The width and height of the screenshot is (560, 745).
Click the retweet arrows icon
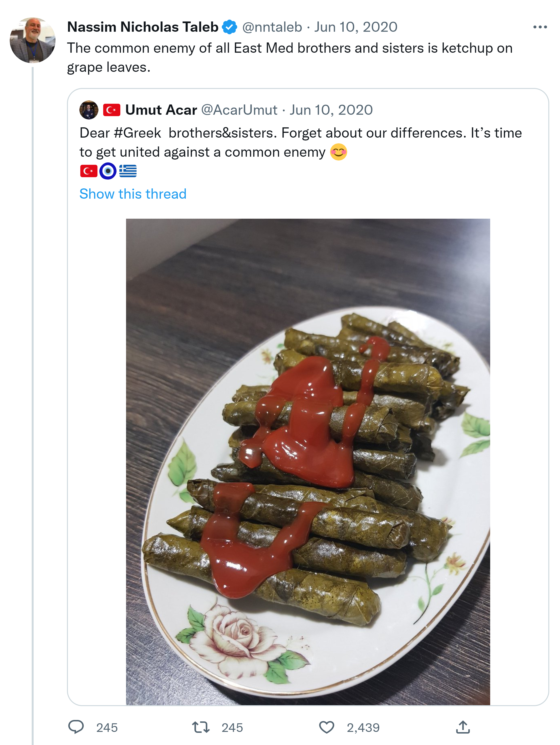[201, 727]
